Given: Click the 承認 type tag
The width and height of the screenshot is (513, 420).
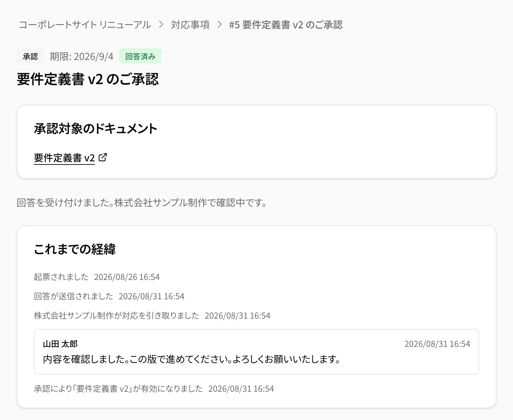Looking at the screenshot, I should [30, 56].
